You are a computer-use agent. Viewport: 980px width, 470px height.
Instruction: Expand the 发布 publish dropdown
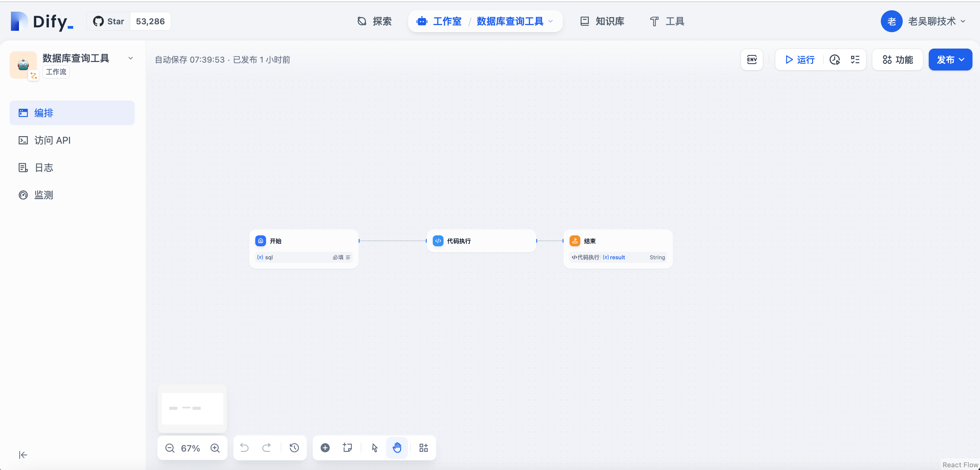tap(950, 60)
